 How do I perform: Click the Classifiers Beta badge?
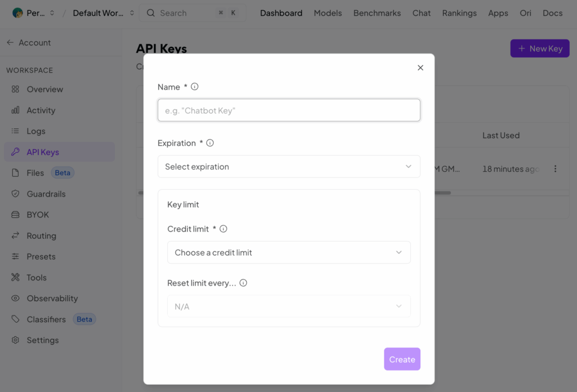coord(85,319)
